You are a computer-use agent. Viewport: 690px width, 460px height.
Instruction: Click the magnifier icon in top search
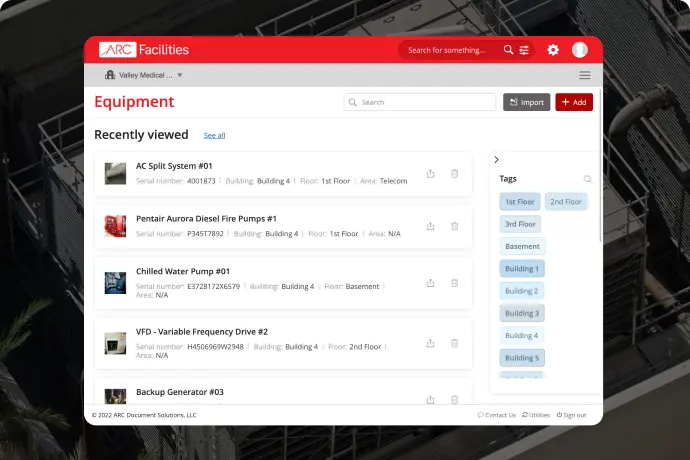(x=508, y=50)
